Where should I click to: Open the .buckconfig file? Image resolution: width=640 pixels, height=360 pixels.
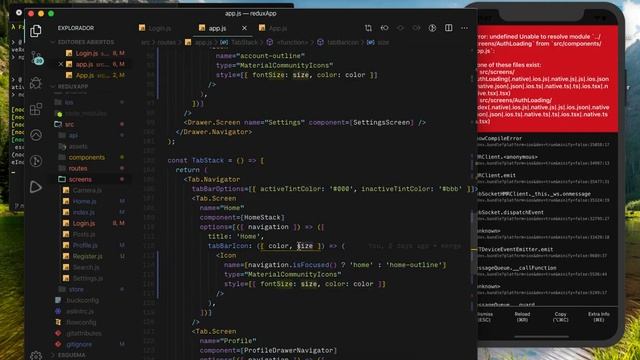click(82, 300)
